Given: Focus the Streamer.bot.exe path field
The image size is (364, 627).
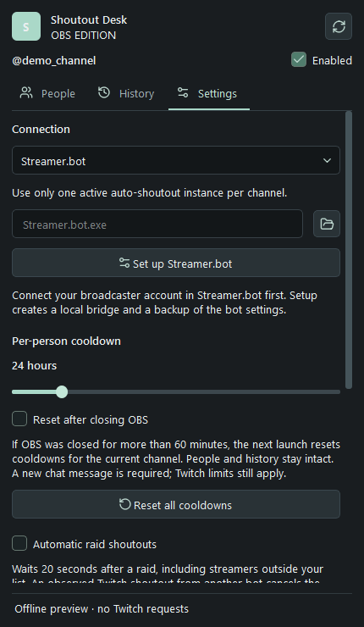Looking at the screenshot, I should coord(157,224).
